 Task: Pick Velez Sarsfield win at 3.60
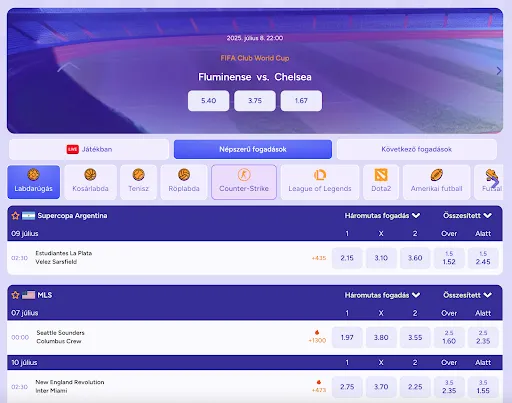click(415, 258)
